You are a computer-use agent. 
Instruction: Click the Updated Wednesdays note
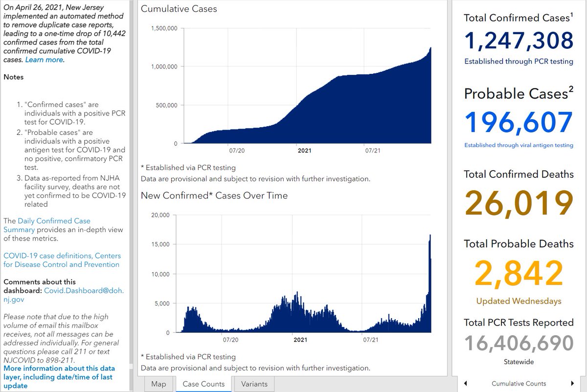click(519, 301)
